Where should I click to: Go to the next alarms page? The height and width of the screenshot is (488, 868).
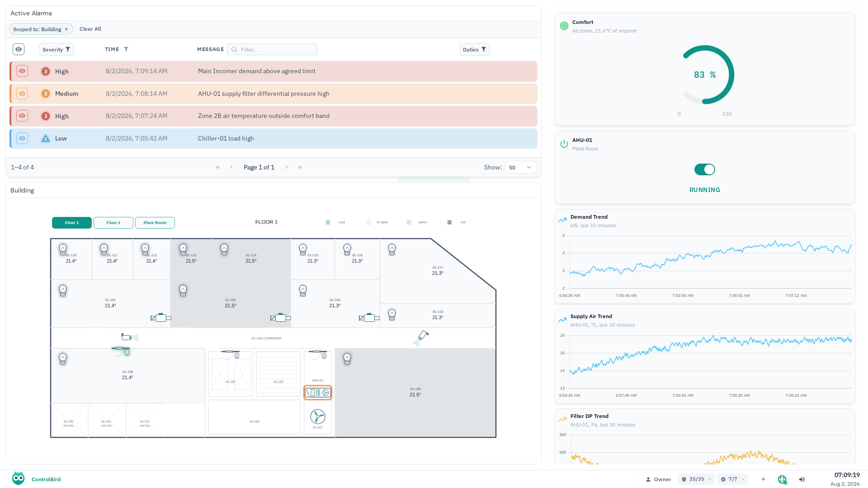(287, 167)
